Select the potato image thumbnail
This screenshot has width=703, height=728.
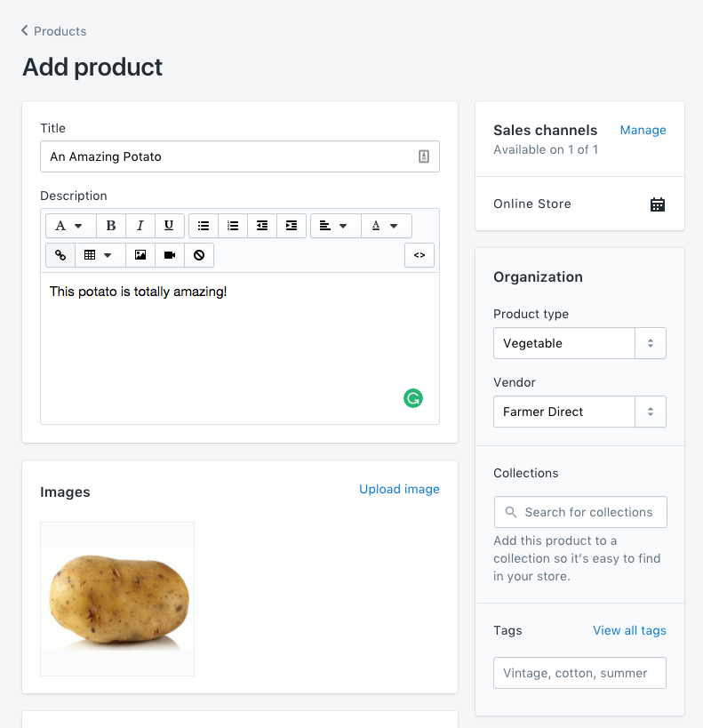[x=117, y=598]
